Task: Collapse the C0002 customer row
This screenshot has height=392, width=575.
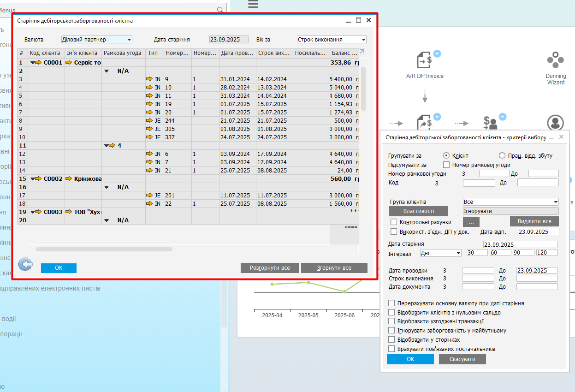Action: 32,179
